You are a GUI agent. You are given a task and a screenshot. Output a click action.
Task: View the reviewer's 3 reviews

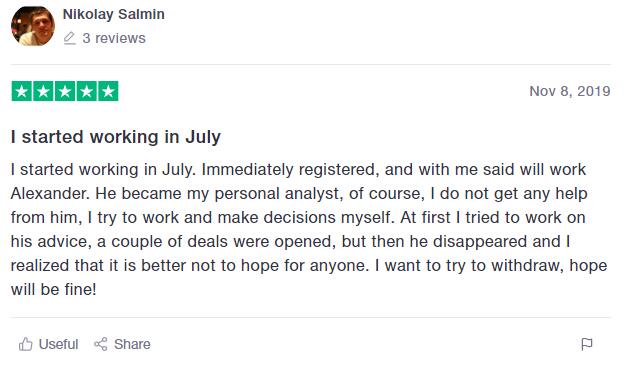point(114,38)
